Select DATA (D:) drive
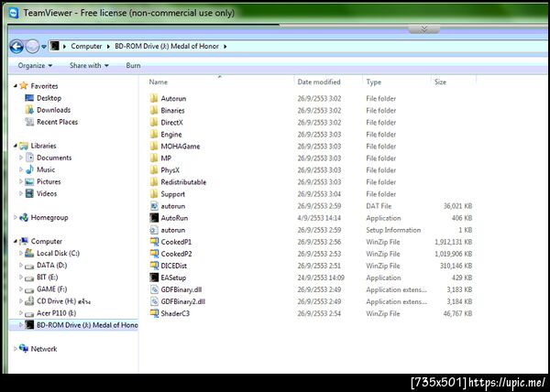This screenshot has width=550, height=392. pyautogui.click(x=51, y=266)
